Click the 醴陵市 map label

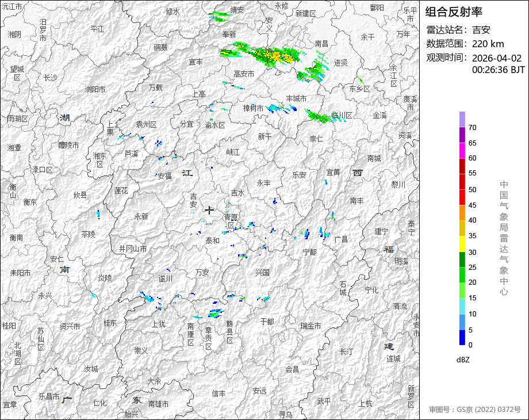68,146
